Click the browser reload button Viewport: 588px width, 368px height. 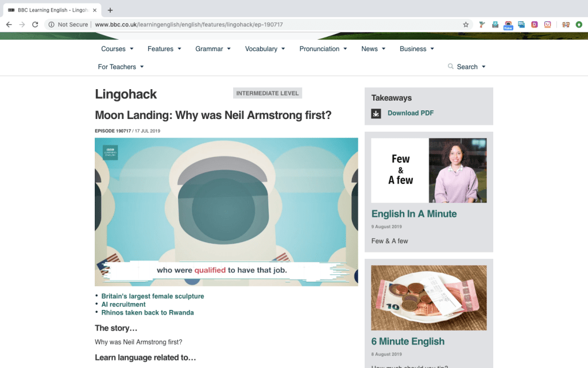coord(35,25)
